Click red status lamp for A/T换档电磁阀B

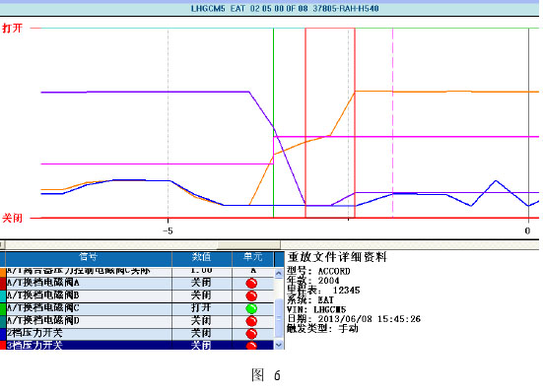[x=251, y=295]
